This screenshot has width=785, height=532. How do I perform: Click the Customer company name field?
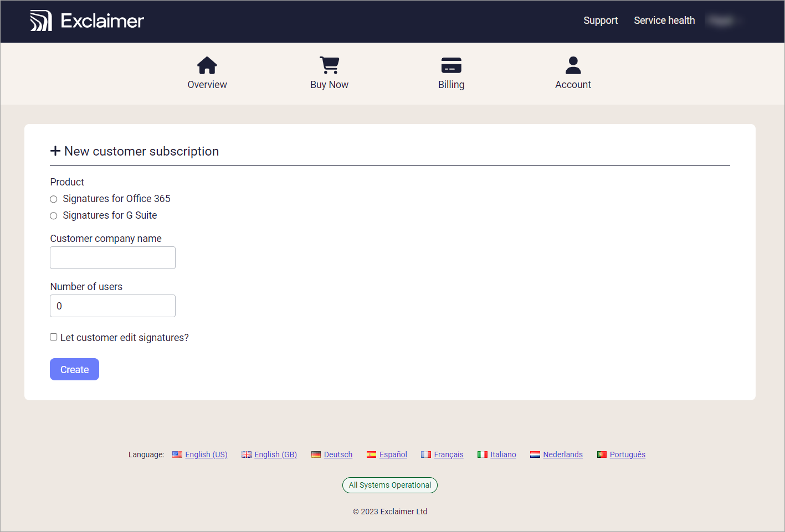(x=112, y=258)
